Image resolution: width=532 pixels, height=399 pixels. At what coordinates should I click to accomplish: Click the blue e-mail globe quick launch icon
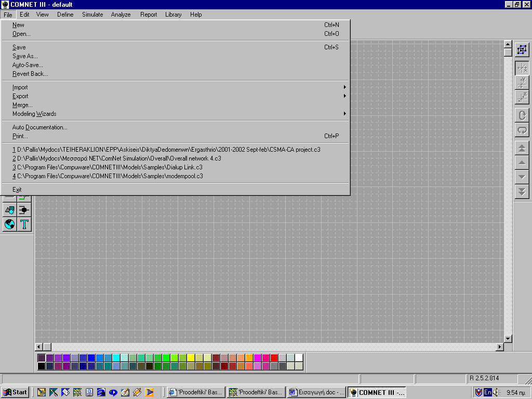click(x=101, y=392)
